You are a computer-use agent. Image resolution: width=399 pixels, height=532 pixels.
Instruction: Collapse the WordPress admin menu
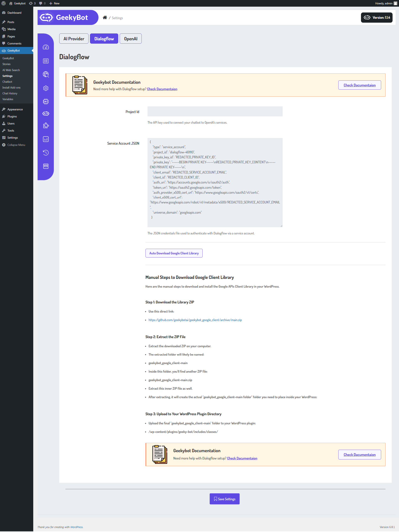17,145
